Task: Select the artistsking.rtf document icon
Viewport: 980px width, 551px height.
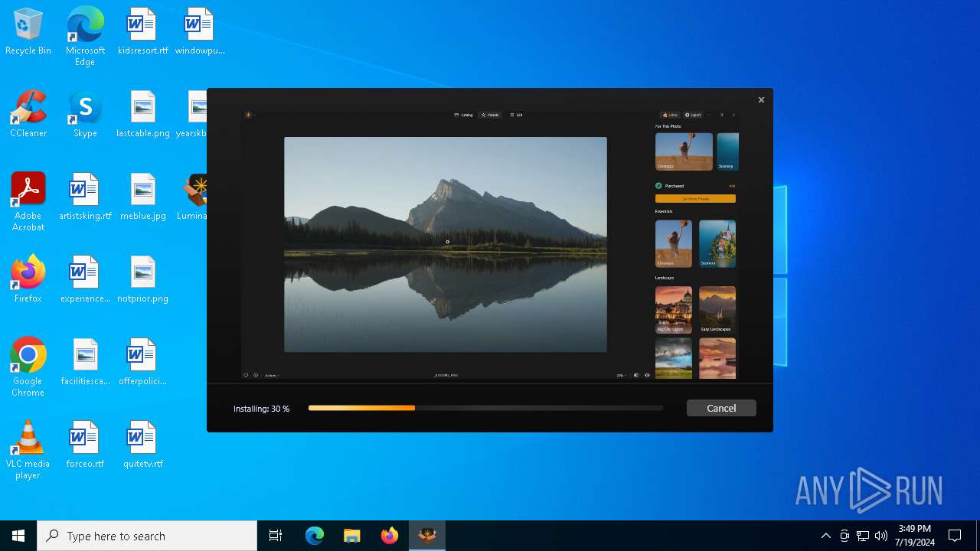Action: (x=85, y=197)
